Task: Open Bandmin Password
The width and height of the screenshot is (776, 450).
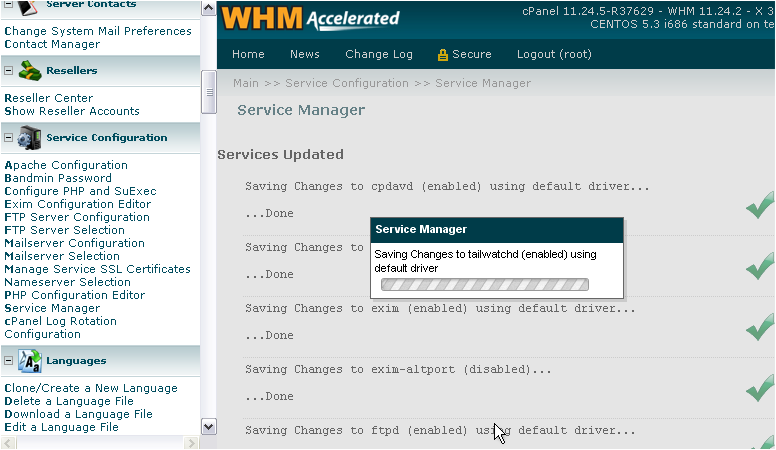Action: pos(58,178)
